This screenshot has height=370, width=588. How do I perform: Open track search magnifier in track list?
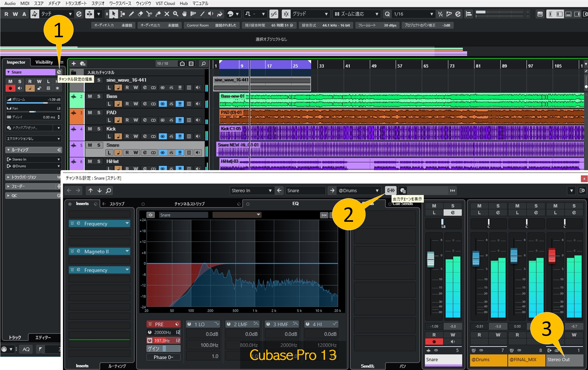[x=203, y=63]
